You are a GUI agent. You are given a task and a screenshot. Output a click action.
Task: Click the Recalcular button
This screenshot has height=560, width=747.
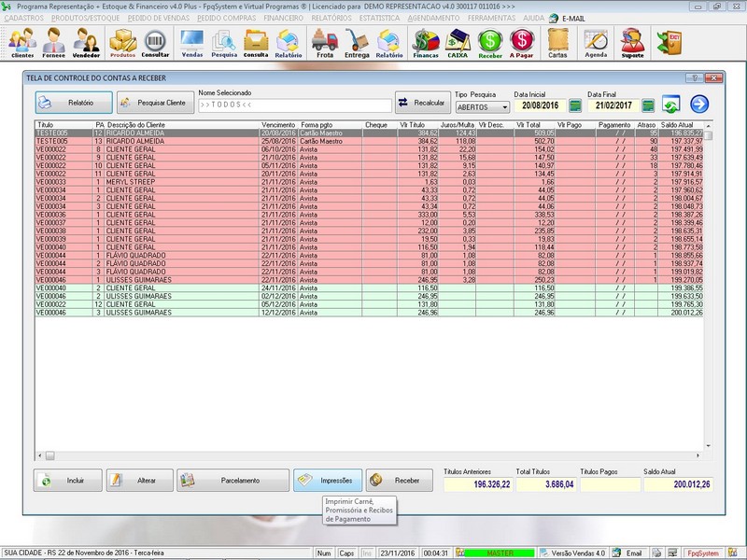[x=423, y=103]
